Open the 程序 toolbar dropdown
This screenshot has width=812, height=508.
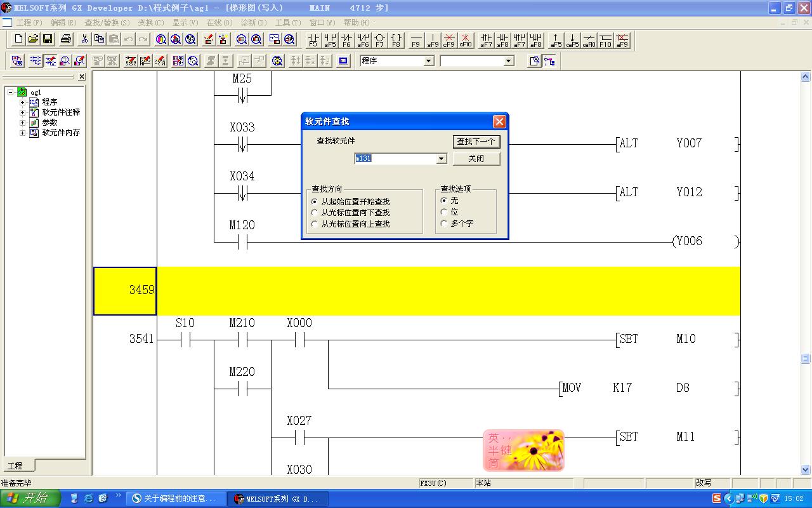click(x=429, y=61)
